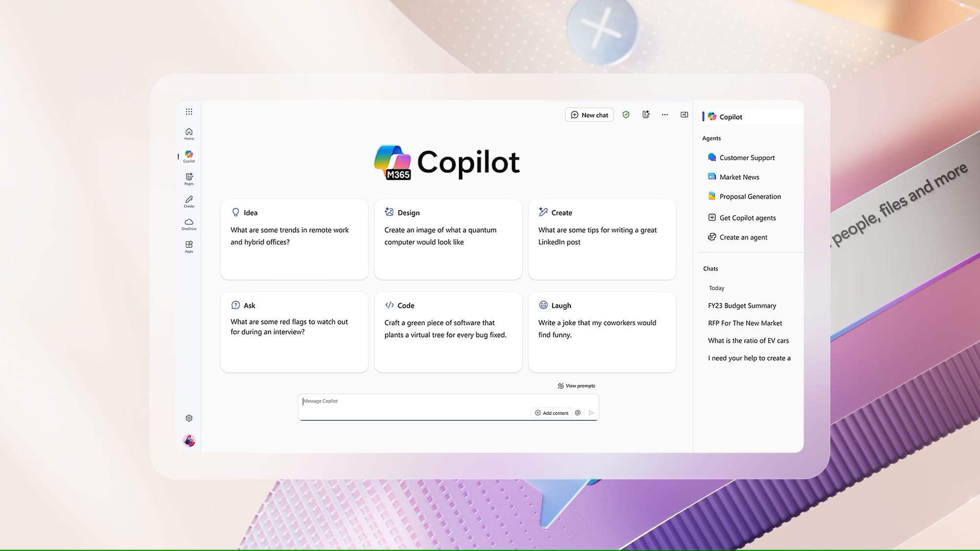Screen dimensions: 980x551
Task: Select the Ask interview red flags prompt
Action: (294, 332)
